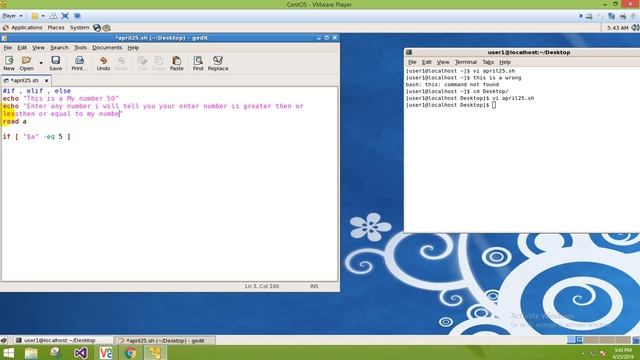Expand the recent files arrow beside Open
The height and width of the screenshot is (360, 640).
click(41, 63)
